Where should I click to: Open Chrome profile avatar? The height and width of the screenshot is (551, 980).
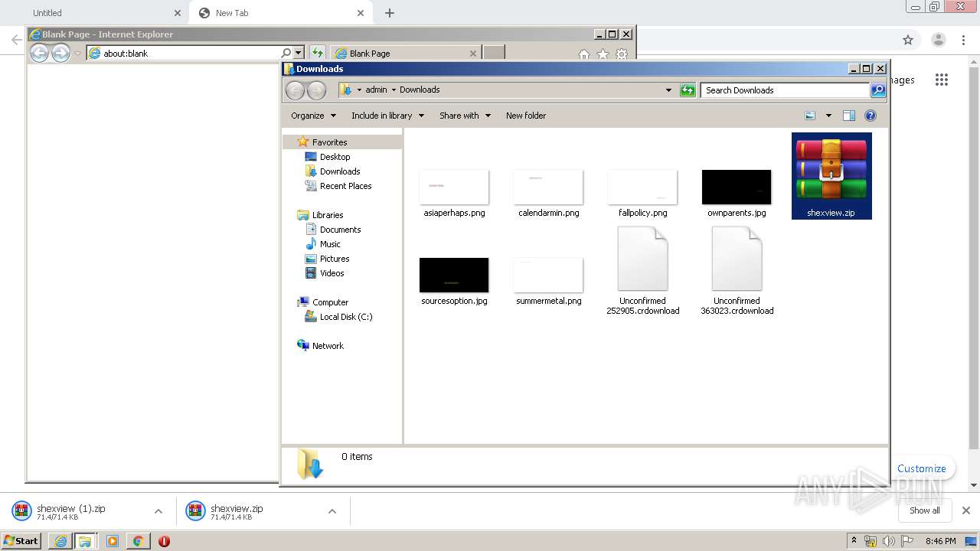pyautogui.click(x=938, y=40)
